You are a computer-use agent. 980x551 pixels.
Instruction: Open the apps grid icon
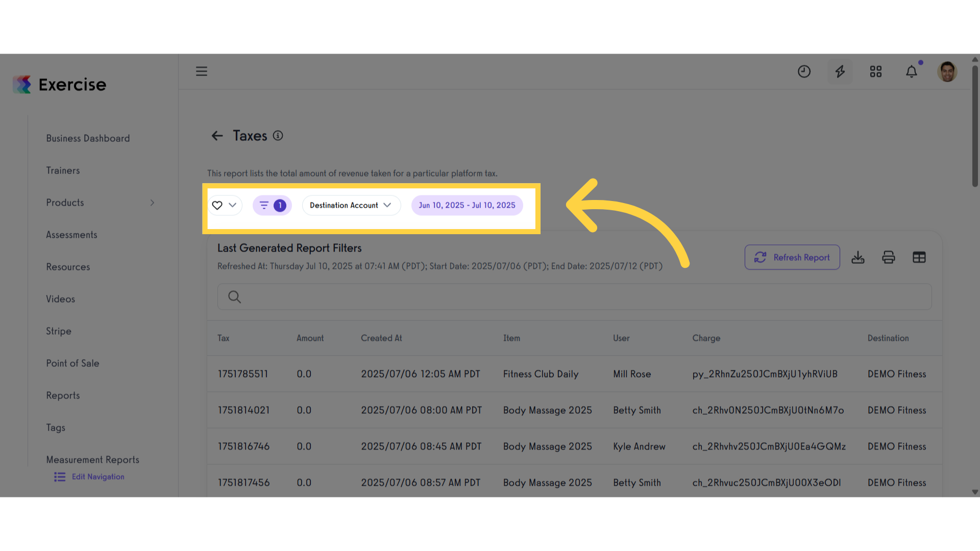point(876,71)
